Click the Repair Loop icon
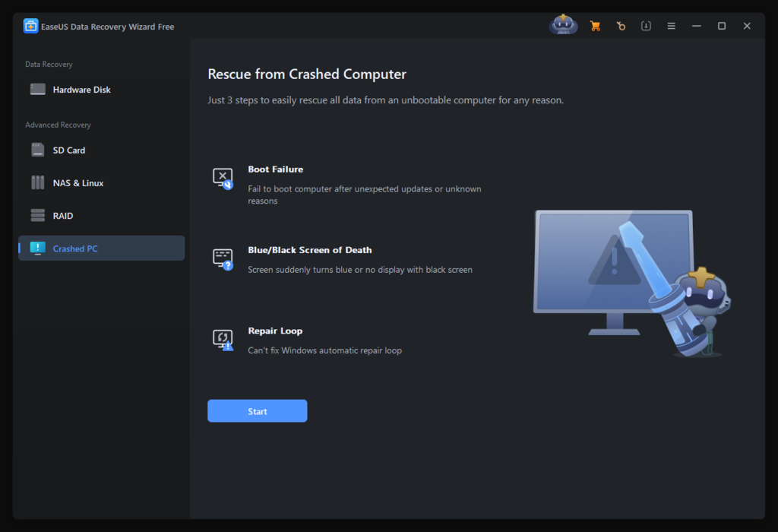This screenshot has width=778, height=532. click(x=223, y=340)
